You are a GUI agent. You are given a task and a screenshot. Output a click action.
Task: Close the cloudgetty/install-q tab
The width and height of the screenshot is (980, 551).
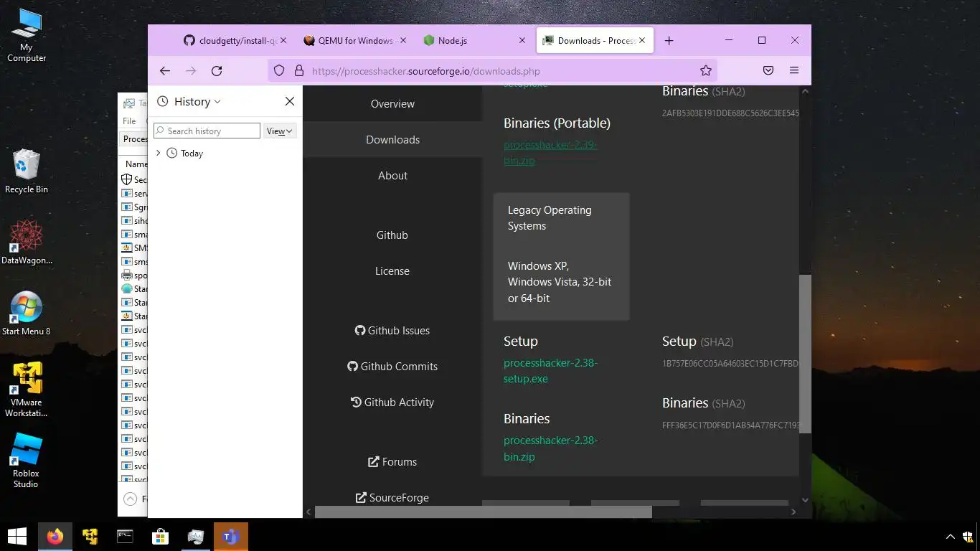(x=283, y=41)
